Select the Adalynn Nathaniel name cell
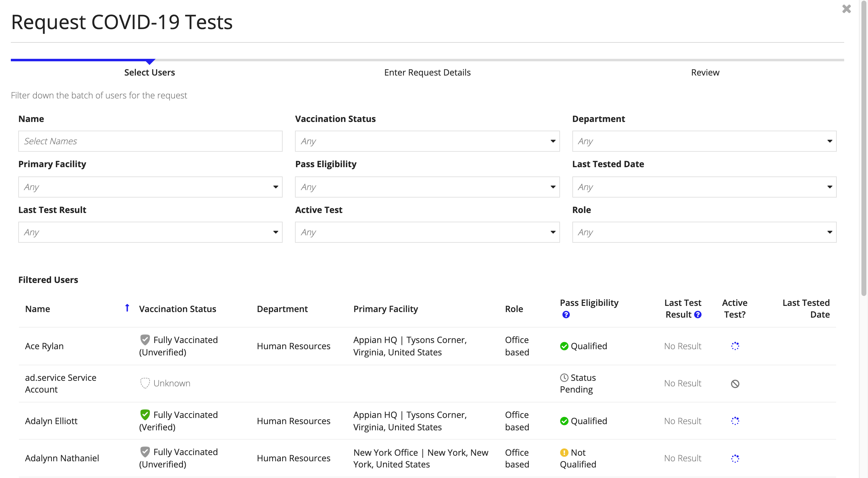The image size is (868, 478). 62,458
